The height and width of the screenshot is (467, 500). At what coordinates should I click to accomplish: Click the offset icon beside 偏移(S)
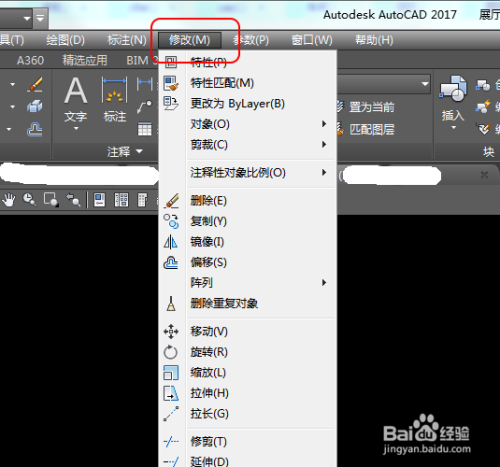[171, 262]
